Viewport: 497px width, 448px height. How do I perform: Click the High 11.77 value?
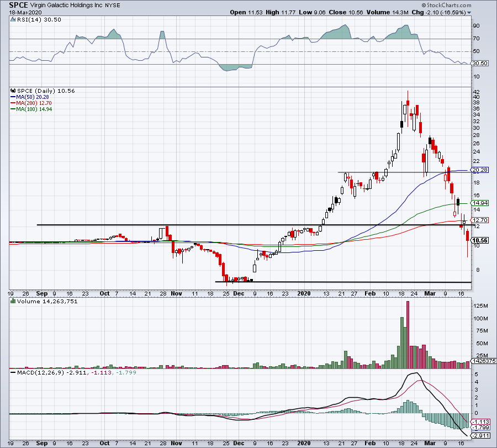click(x=281, y=12)
